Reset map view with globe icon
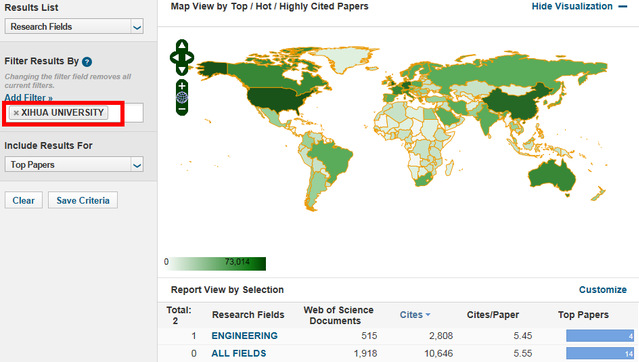 [x=182, y=97]
